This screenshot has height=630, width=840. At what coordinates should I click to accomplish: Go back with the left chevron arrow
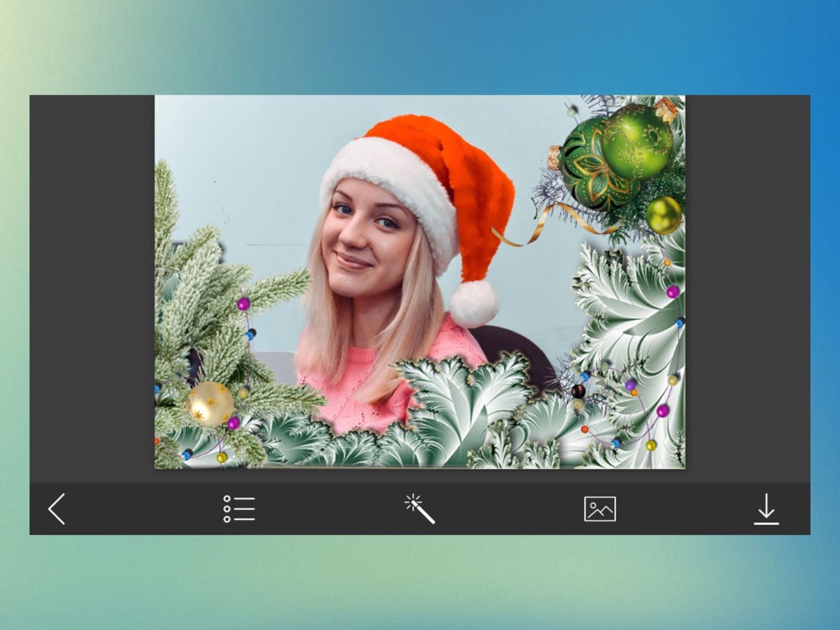coord(57,509)
